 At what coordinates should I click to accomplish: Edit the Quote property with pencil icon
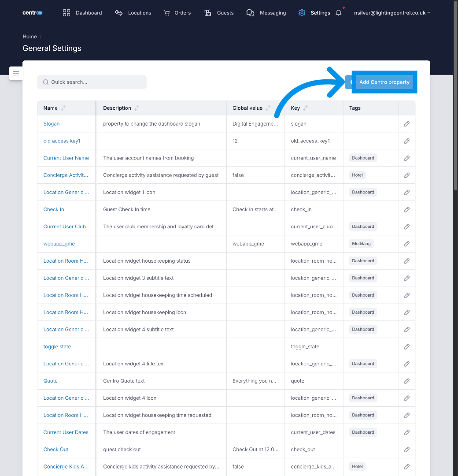[x=406, y=381]
